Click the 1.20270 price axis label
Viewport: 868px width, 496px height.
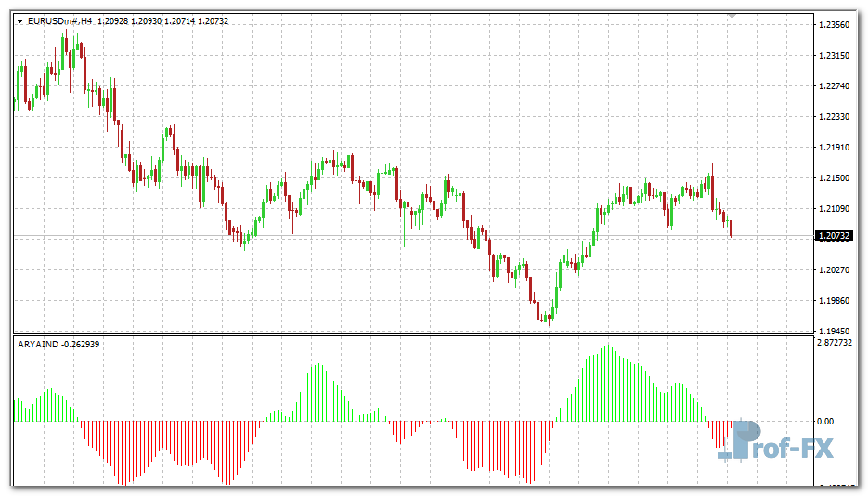pyautogui.click(x=836, y=269)
